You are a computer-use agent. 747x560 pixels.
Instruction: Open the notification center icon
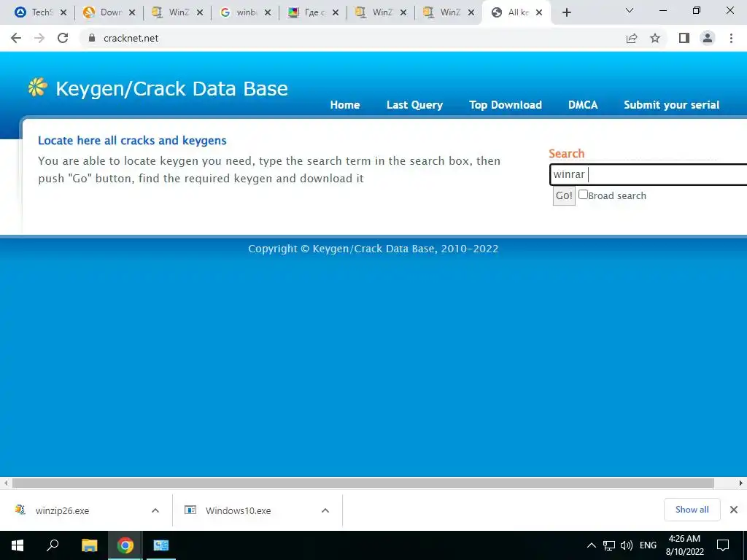pos(723,545)
